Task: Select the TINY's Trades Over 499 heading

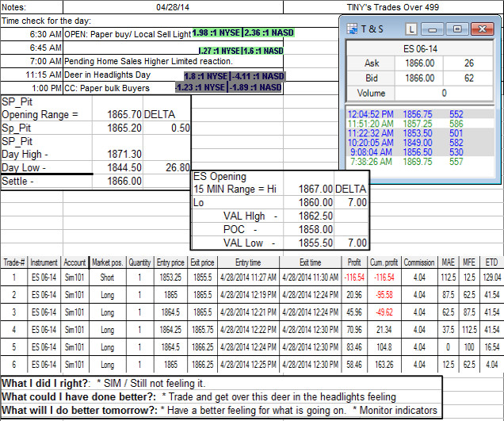Action: (393, 7)
